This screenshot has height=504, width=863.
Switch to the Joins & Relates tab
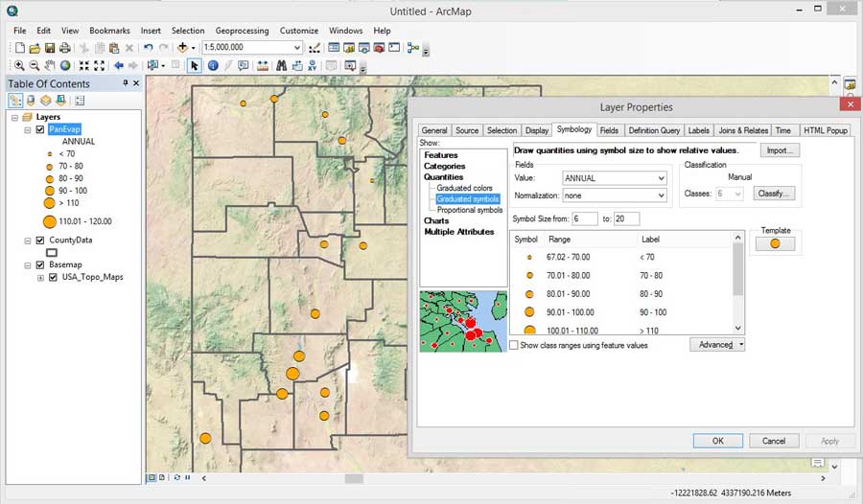tap(743, 130)
